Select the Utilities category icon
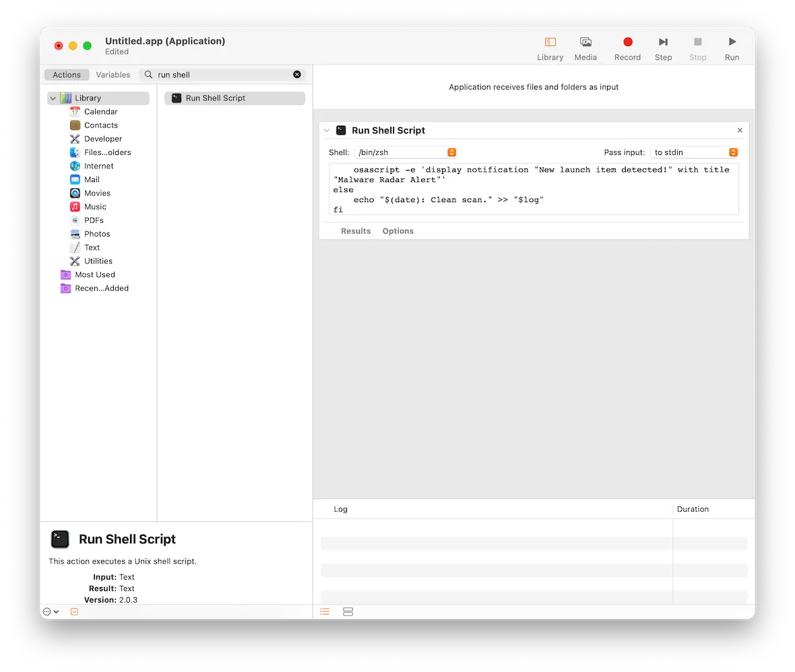The image size is (795, 672). [75, 262]
